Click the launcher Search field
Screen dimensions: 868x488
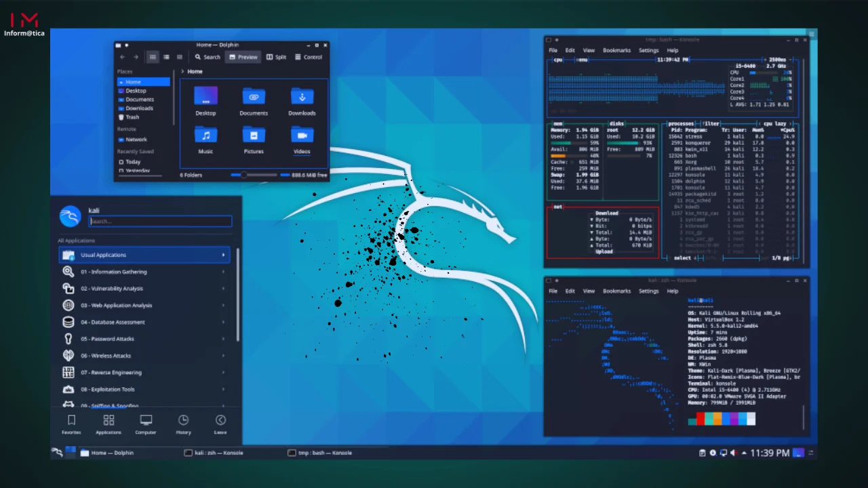coord(160,221)
